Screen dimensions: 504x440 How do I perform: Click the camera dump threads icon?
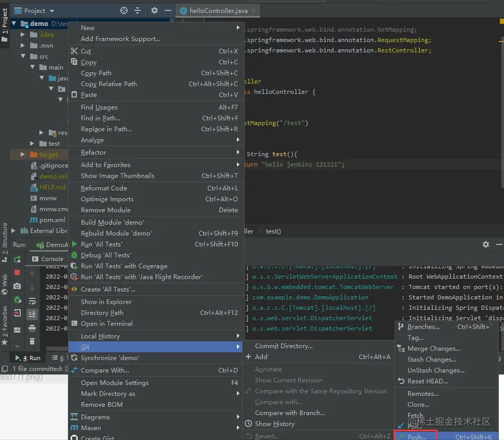[x=17, y=286]
